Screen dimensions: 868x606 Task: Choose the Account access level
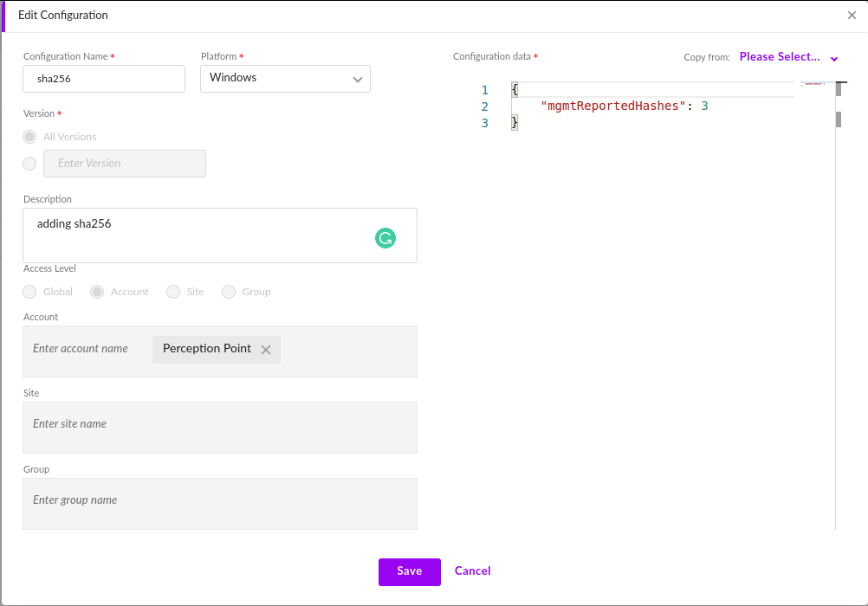tap(98, 292)
